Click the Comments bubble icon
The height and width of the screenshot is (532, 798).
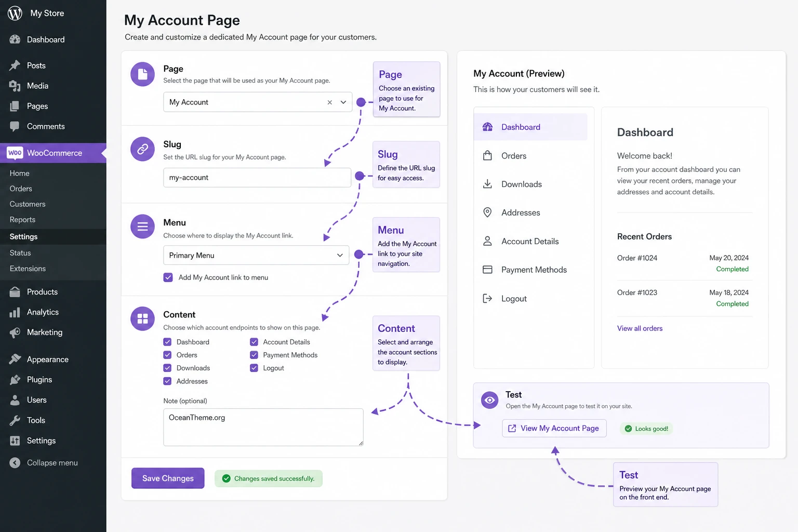coord(15,126)
